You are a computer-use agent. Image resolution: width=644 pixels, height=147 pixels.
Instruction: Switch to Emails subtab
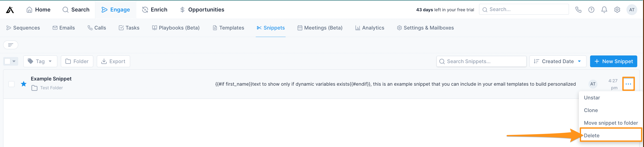click(x=64, y=28)
